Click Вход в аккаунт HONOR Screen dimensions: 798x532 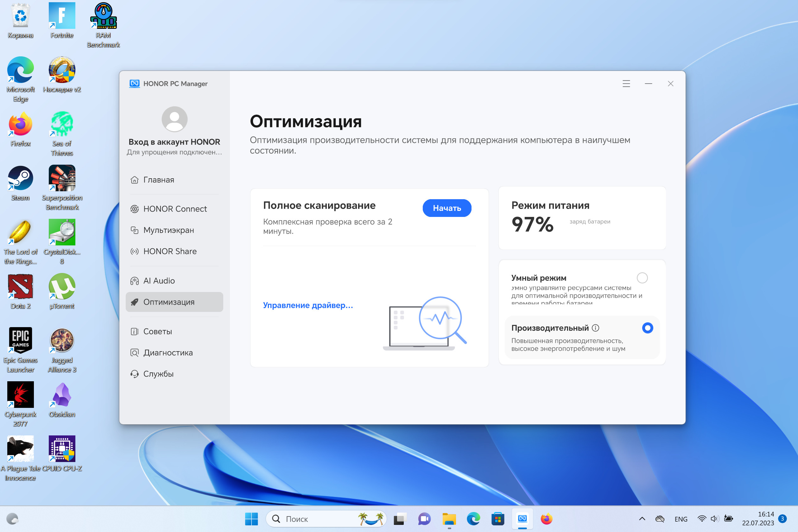pos(174,142)
